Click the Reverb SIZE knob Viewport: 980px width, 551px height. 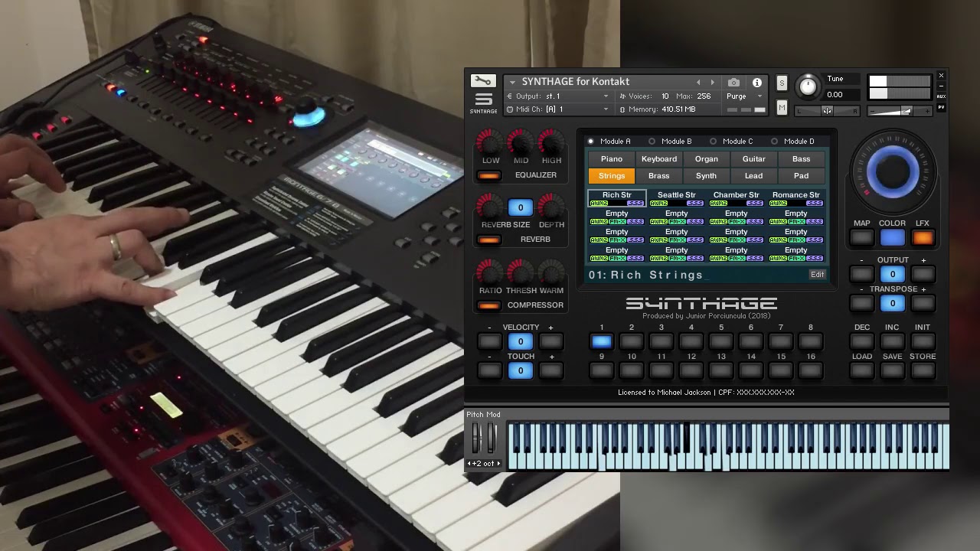pos(491,207)
